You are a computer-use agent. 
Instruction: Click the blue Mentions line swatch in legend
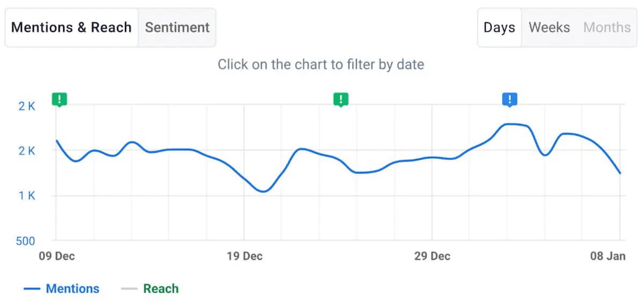(32, 289)
